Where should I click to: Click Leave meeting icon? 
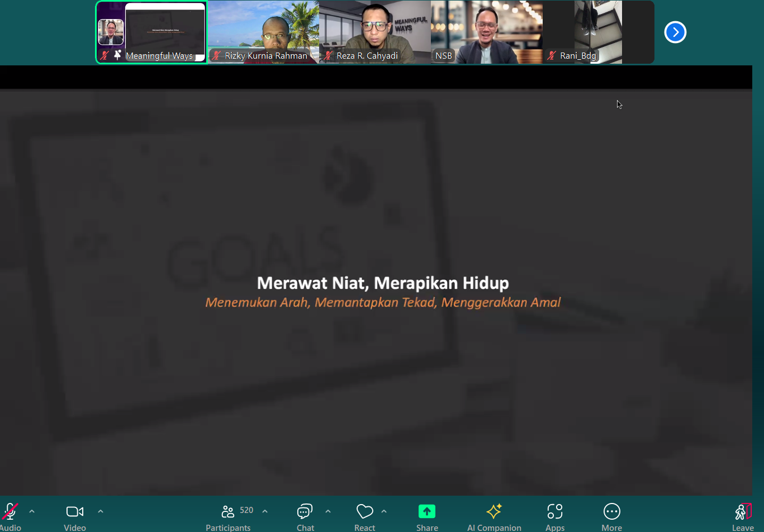coord(743,511)
